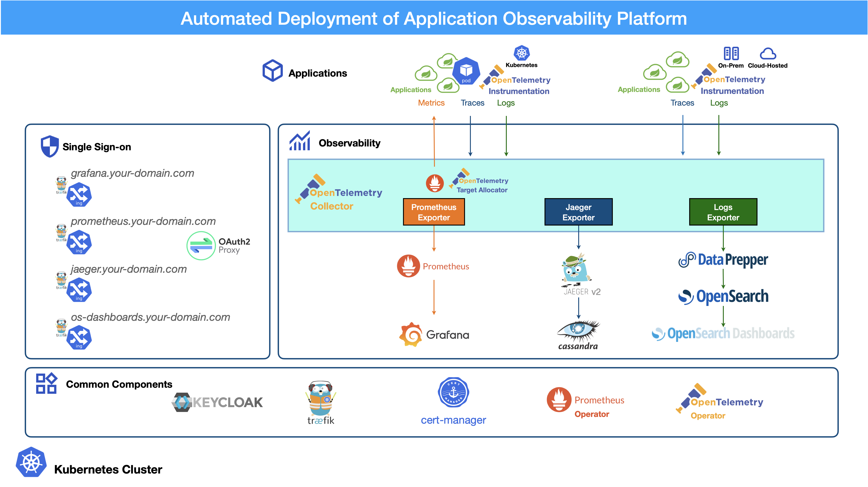Viewport: 868px width, 487px height.
Task: Click the 'Traces' label under On-Prem instrumentation
Action: pos(682,103)
